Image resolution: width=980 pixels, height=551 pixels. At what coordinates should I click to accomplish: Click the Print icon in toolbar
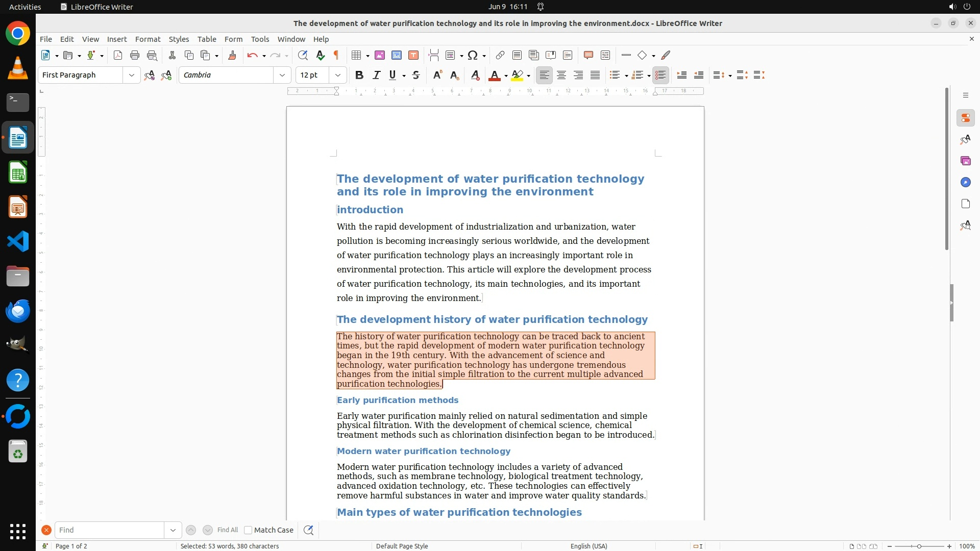135,55
